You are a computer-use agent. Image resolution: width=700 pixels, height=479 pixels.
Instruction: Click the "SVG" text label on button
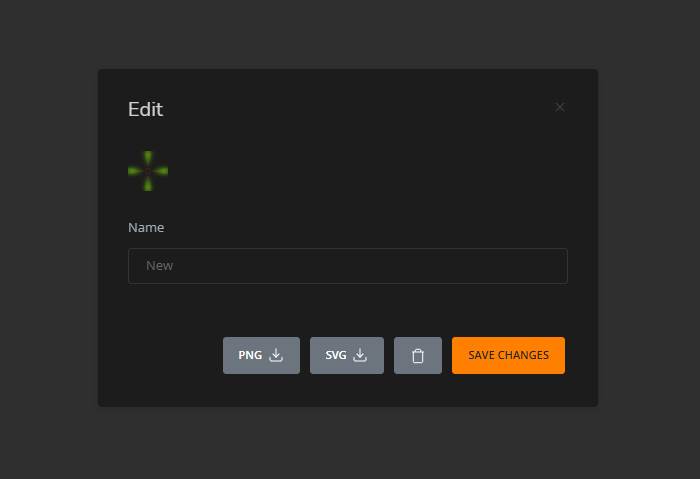click(x=336, y=356)
